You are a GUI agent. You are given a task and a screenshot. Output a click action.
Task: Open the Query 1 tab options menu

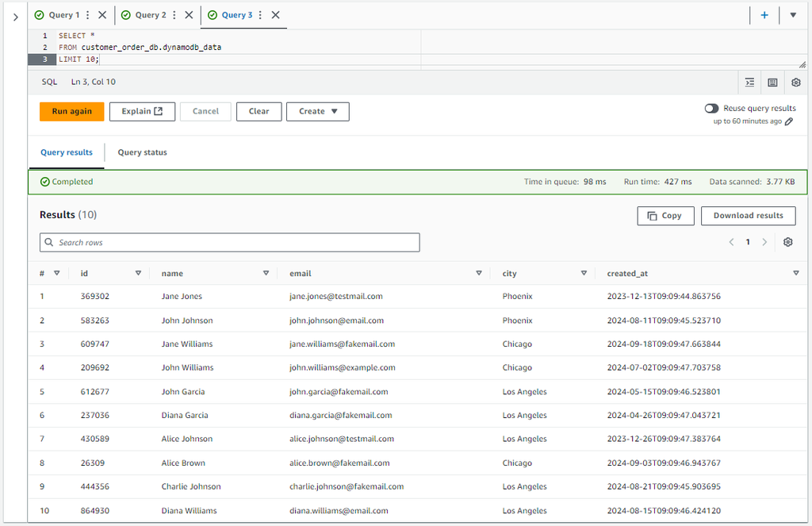(x=88, y=15)
